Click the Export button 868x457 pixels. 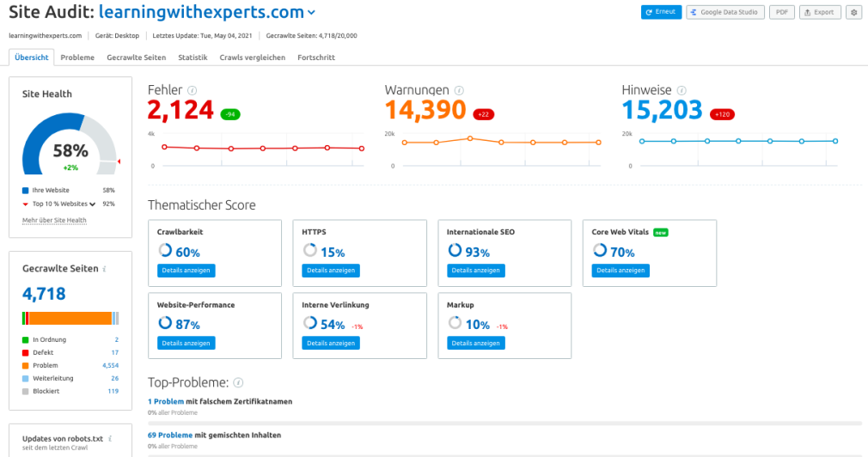820,12
